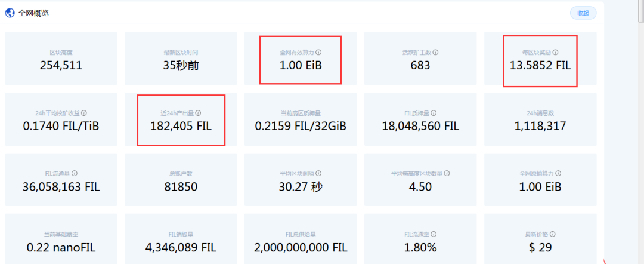Open the info icon next to 近24h产出量
This screenshot has width=644, height=264.
(x=199, y=113)
